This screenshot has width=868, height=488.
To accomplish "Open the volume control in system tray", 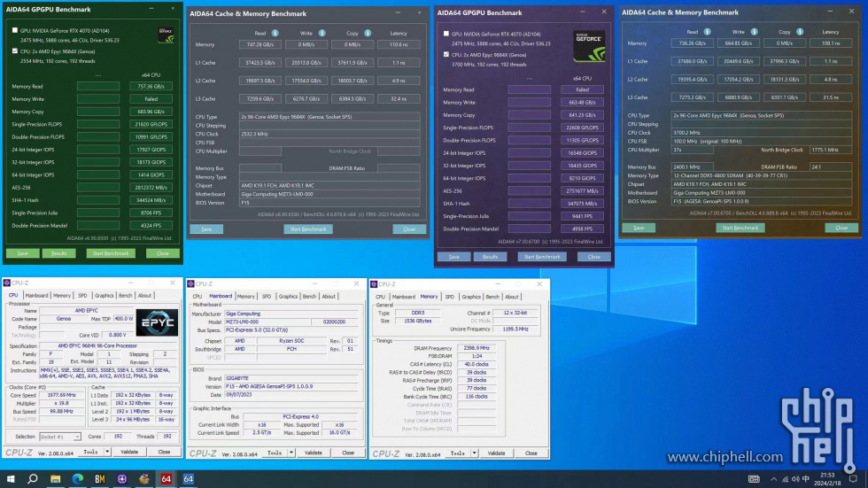I will [795, 479].
